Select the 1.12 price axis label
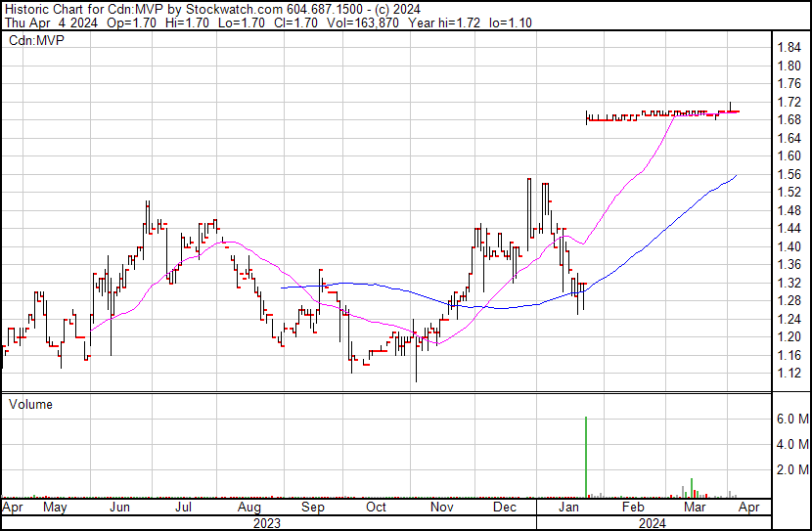The width and height of the screenshot is (812, 531). 789,373
